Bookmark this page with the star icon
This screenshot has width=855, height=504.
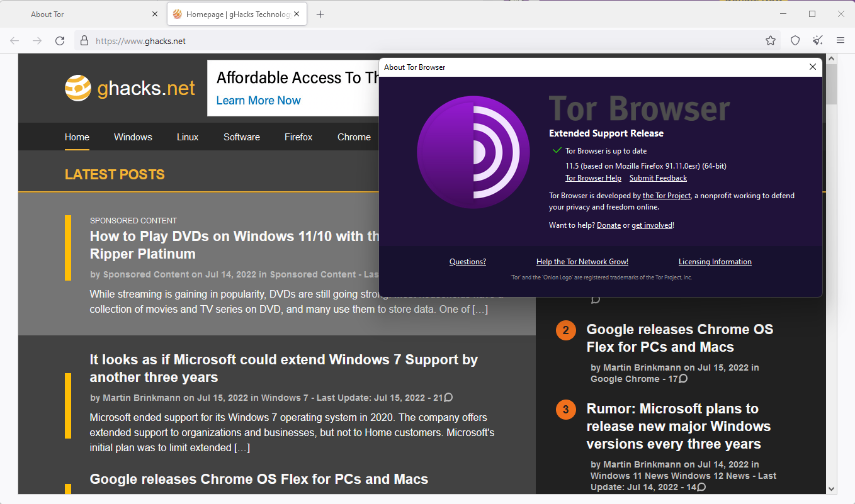coord(771,41)
